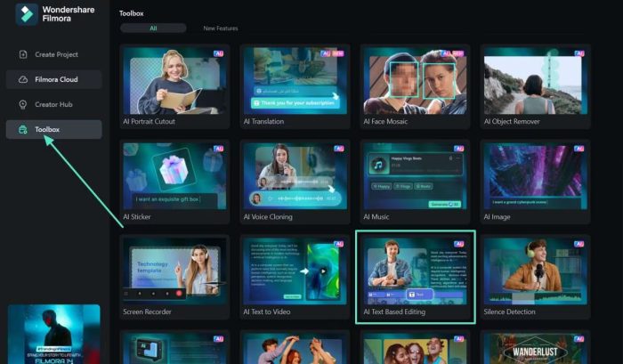This screenshot has width=623, height=364.
Task: Go to Creator Hub in the sidebar
Action: point(53,104)
